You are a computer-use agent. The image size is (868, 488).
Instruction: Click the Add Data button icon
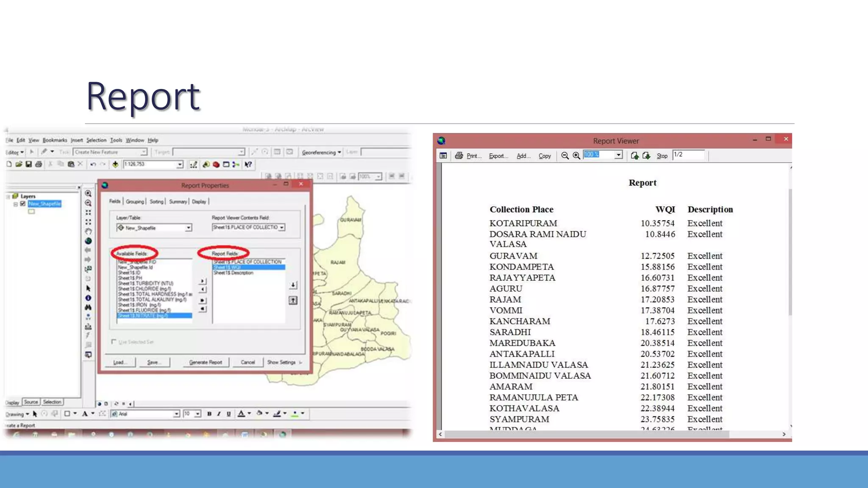115,164
